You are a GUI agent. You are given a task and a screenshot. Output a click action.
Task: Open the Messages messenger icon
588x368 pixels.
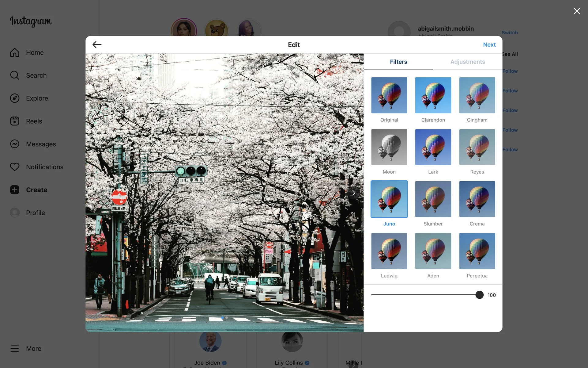15,144
